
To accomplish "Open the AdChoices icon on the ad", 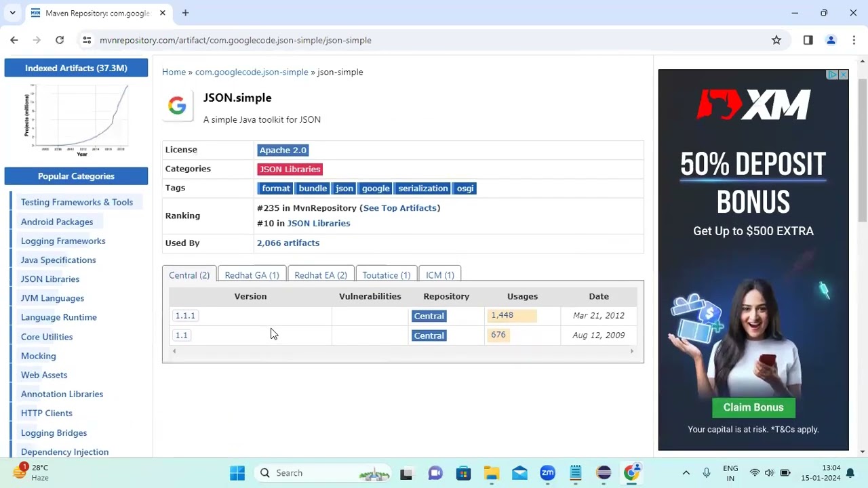I will click(832, 75).
